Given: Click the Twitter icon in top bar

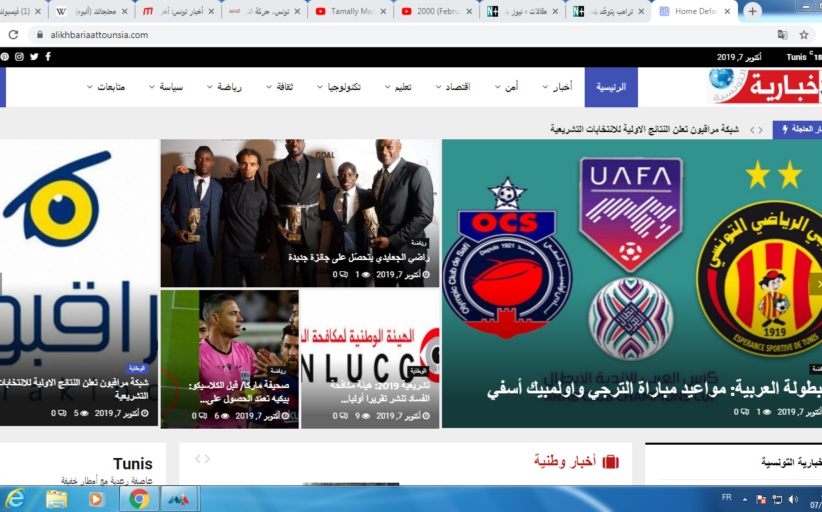Looking at the screenshot, I should [33, 57].
